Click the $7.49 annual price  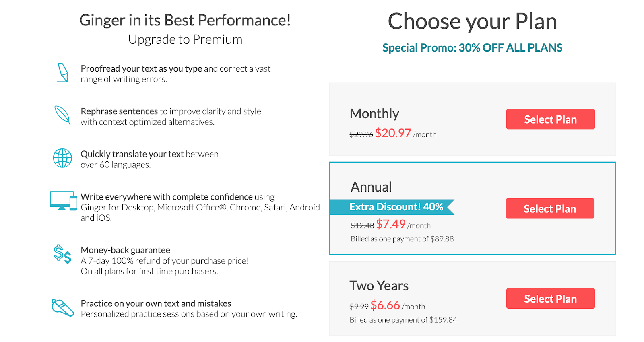390,224
